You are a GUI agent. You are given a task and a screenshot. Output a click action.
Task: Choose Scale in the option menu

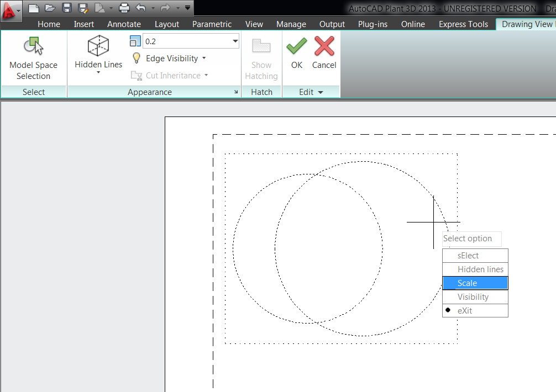[475, 283]
